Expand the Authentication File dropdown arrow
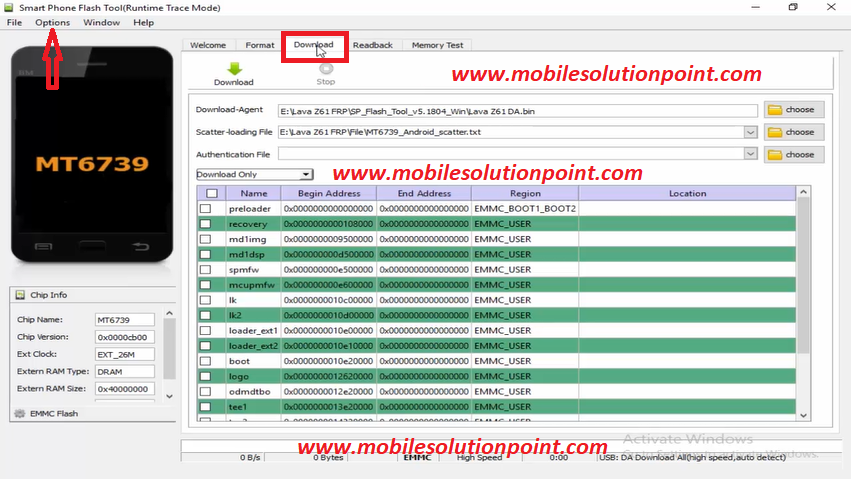The height and width of the screenshot is (479, 851). [750, 154]
